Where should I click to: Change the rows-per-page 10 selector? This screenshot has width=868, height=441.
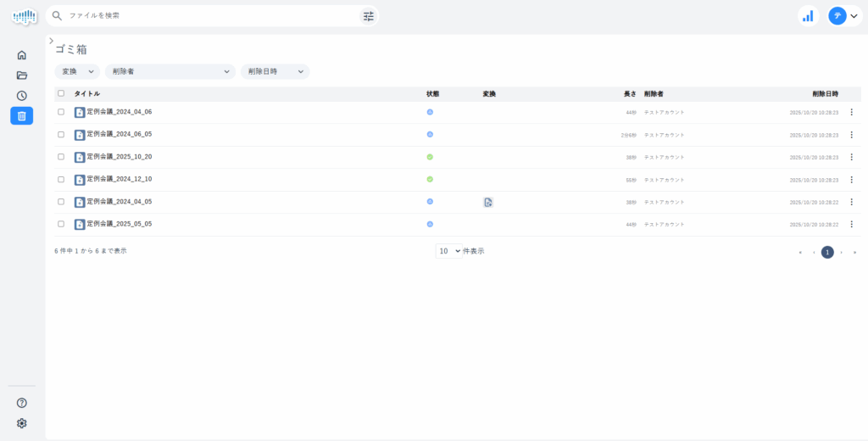point(448,251)
